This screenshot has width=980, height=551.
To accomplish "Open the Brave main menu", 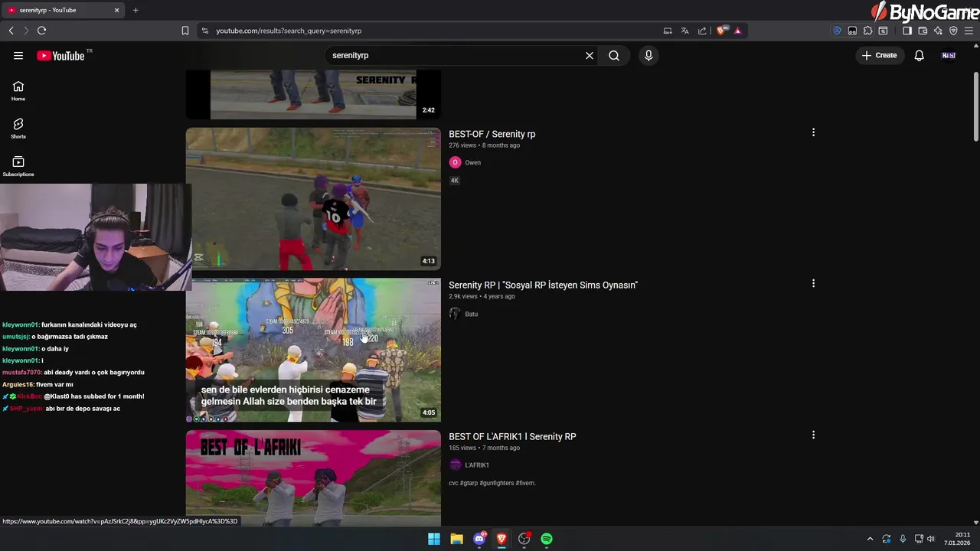I will coord(969,31).
